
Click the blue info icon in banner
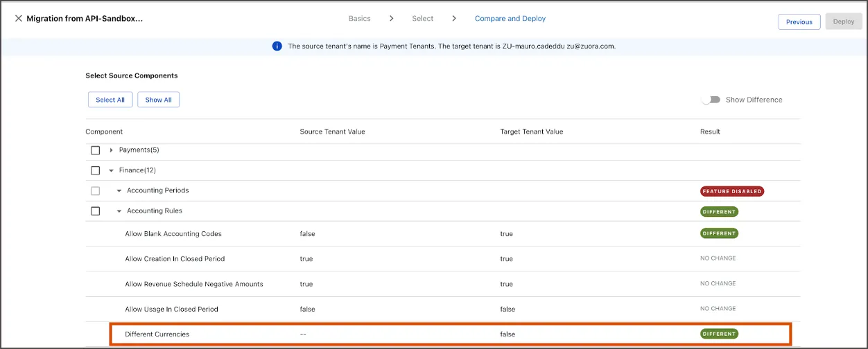pos(277,46)
